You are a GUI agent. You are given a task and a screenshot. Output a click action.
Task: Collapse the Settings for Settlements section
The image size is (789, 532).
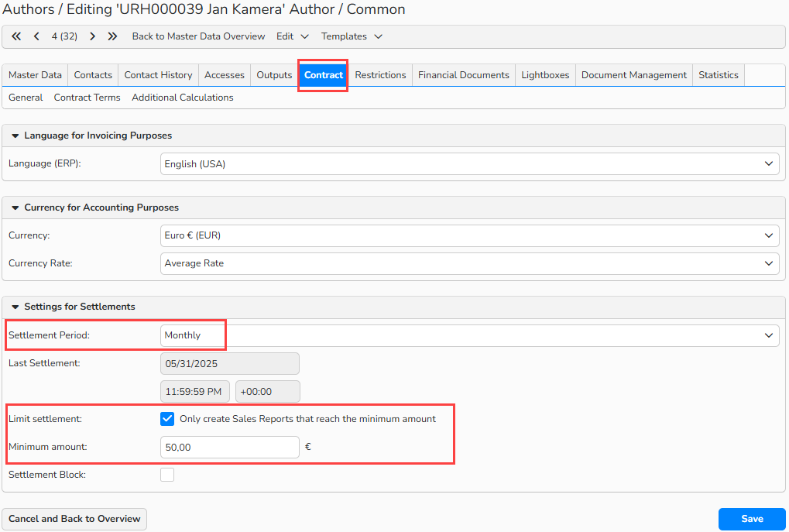(15, 307)
